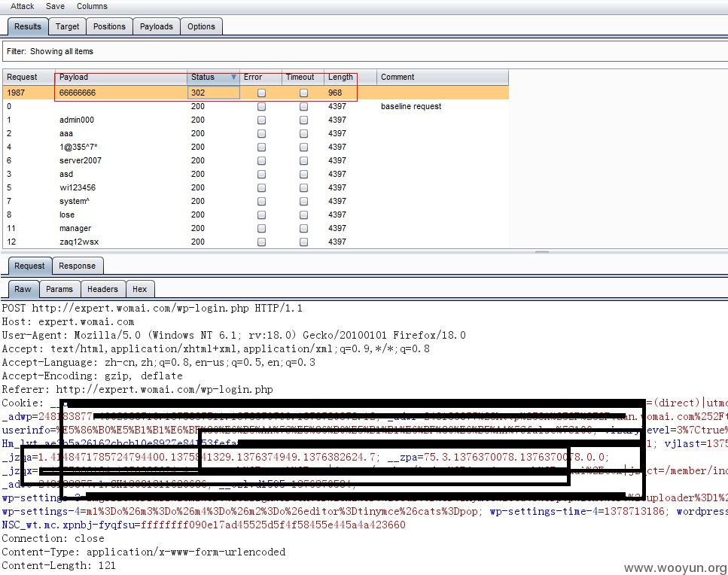
Task: Select the zaq12wsx payload row
Action: (x=256, y=242)
